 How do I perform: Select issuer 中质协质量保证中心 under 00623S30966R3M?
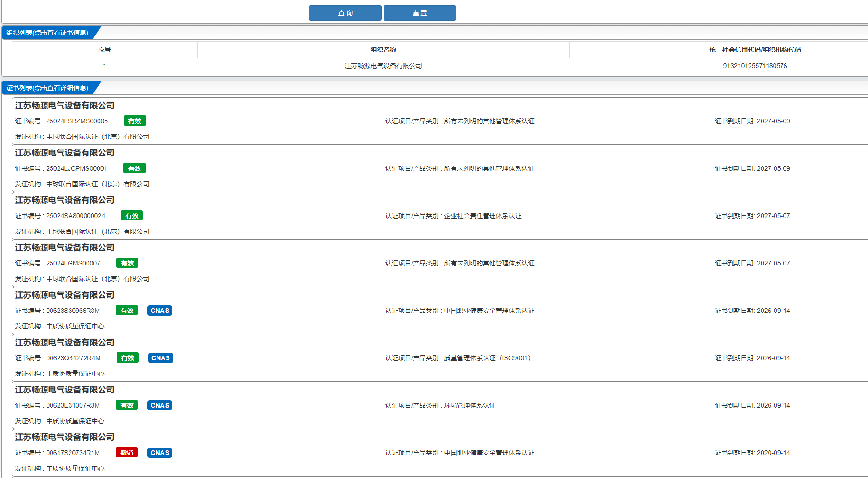75,326
